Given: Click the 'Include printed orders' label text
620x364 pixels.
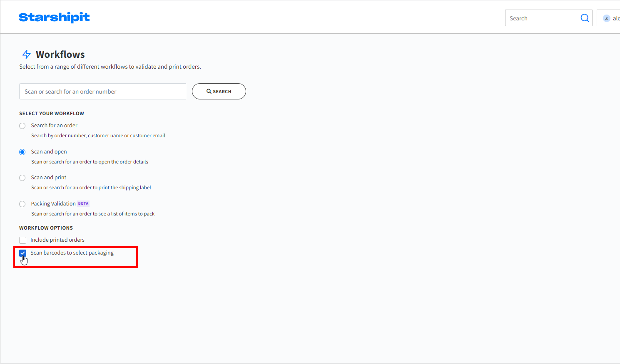Looking at the screenshot, I should pyautogui.click(x=57, y=240).
